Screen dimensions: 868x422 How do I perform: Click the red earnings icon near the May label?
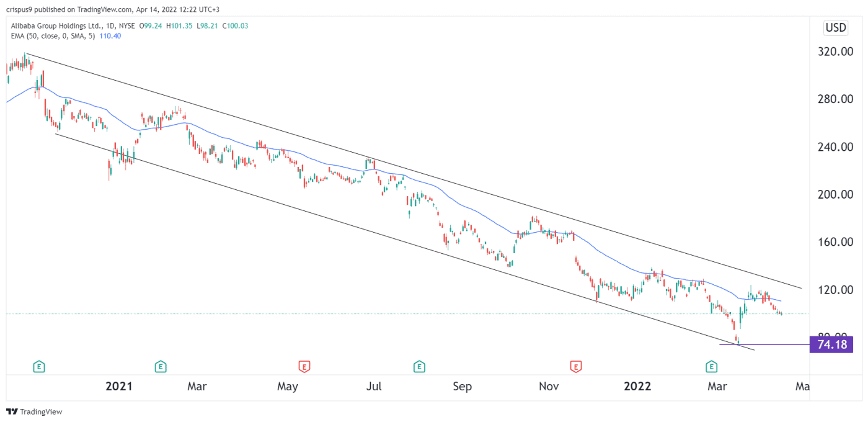(303, 367)
